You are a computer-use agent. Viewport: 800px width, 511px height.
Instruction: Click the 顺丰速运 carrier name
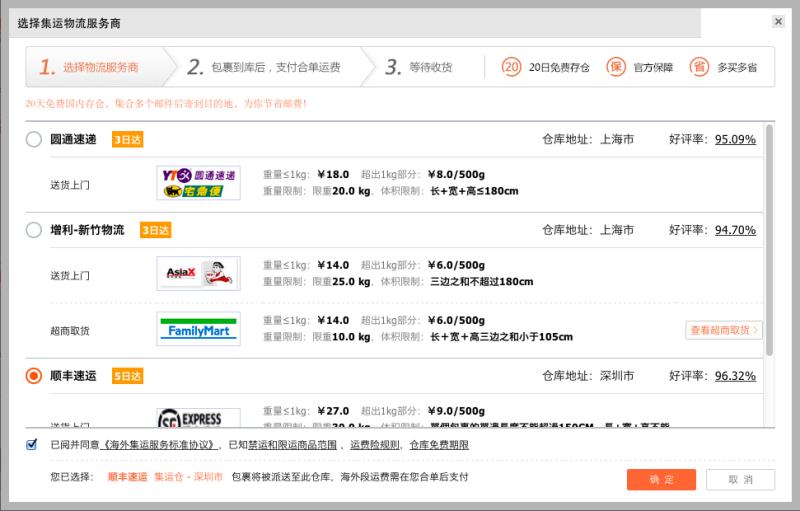coord(73,376)
